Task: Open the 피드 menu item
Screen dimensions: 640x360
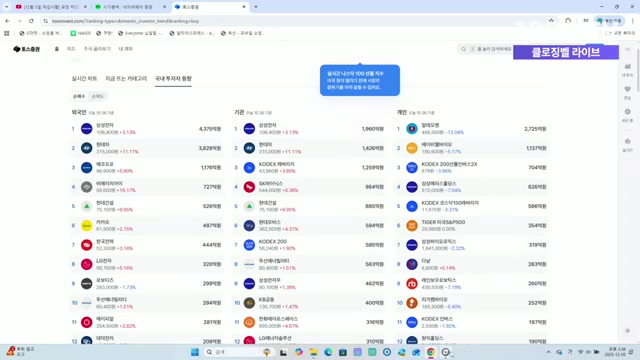Action: point(71,49)
